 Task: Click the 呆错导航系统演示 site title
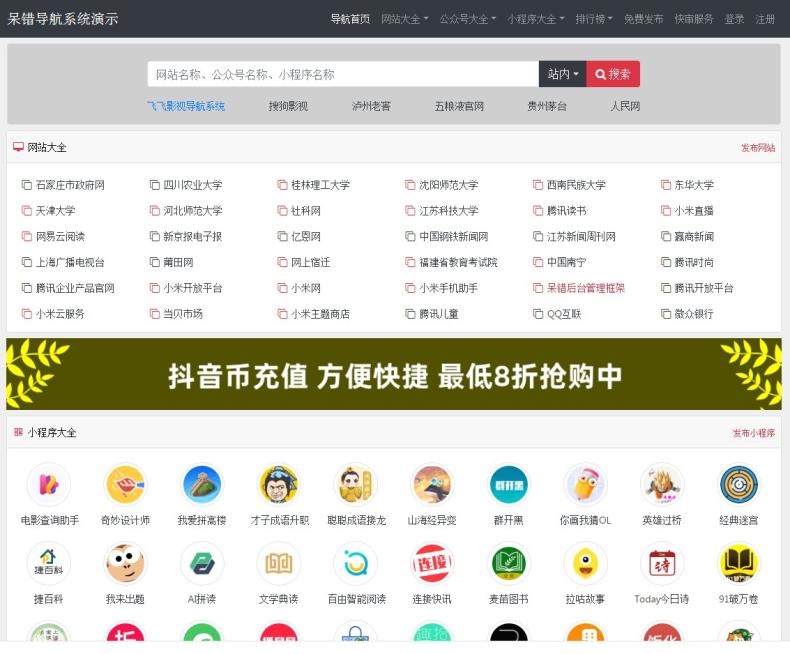coord(63,19)
